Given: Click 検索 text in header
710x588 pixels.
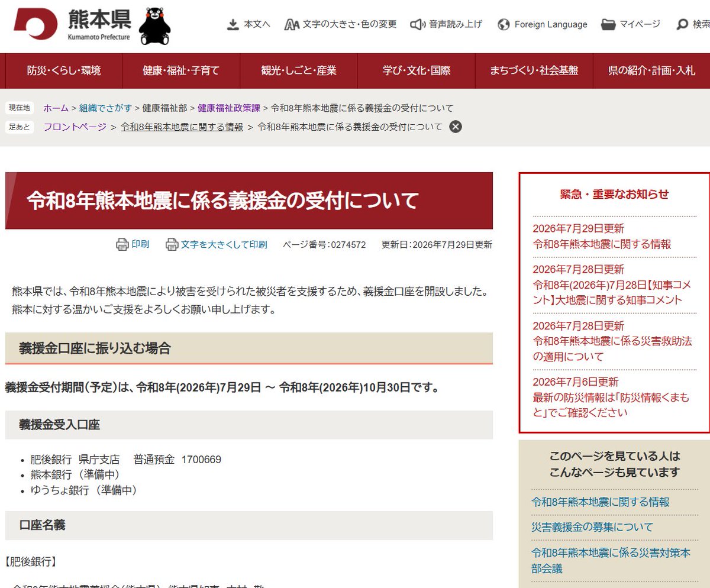Looking at the screenshot, I should (701, 24).
